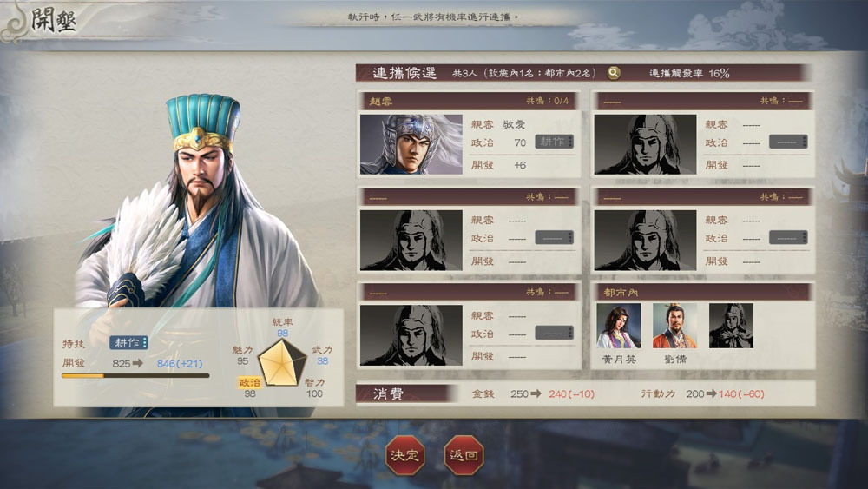Click the 連攜候選 header label
The image size is (868, 489).
point(404,73)
